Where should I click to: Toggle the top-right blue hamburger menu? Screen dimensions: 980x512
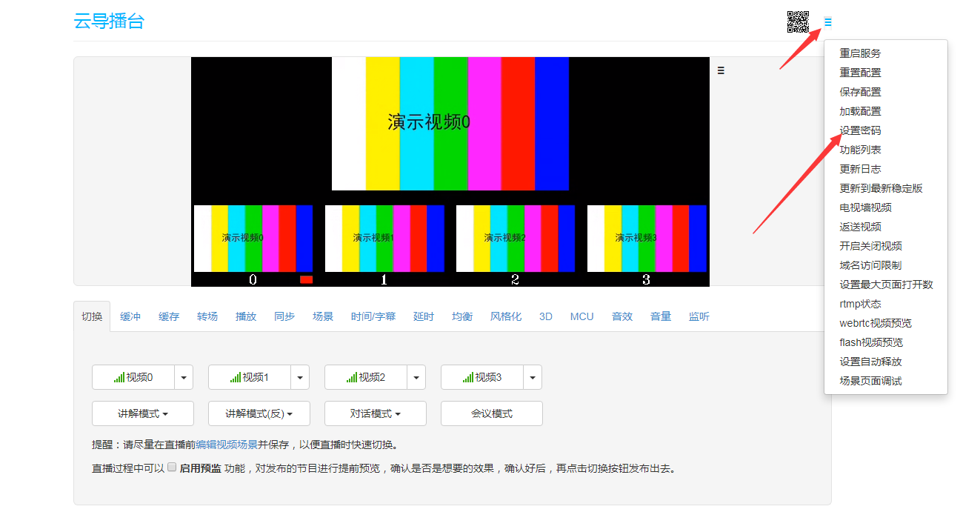827,22
